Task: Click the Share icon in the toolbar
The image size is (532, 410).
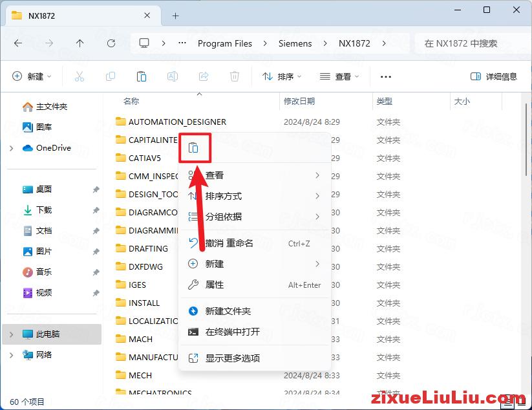Action: [204, 76]
